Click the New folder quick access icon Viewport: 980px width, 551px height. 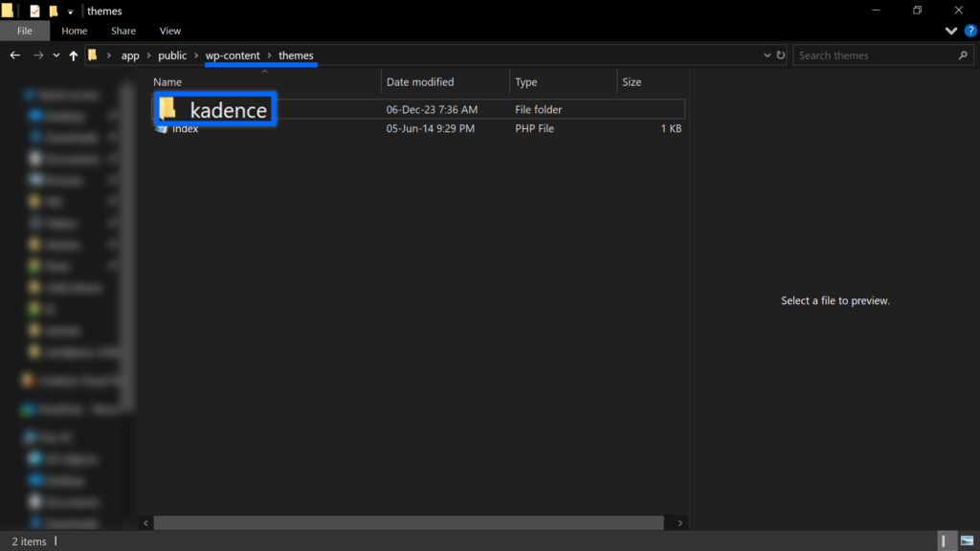point(54,11)
